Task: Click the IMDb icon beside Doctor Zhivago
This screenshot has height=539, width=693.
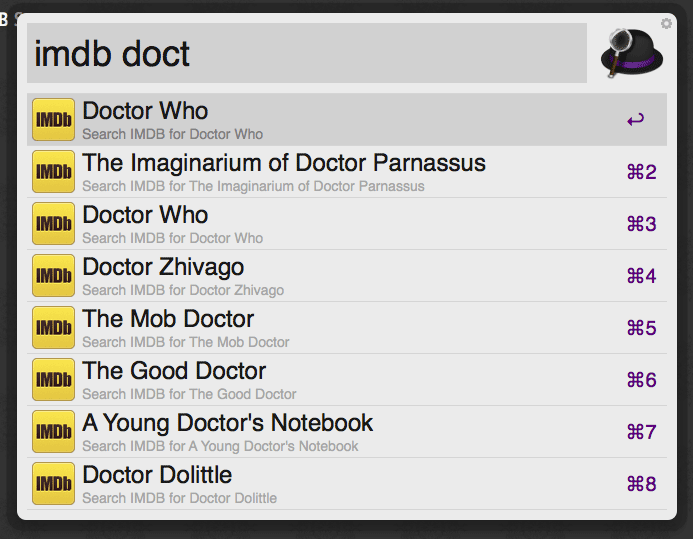Action: (53, 276)
